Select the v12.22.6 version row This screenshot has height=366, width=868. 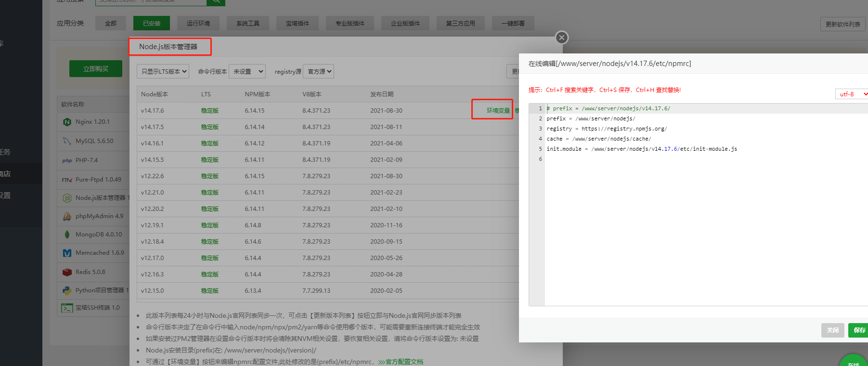pos(328,176)
